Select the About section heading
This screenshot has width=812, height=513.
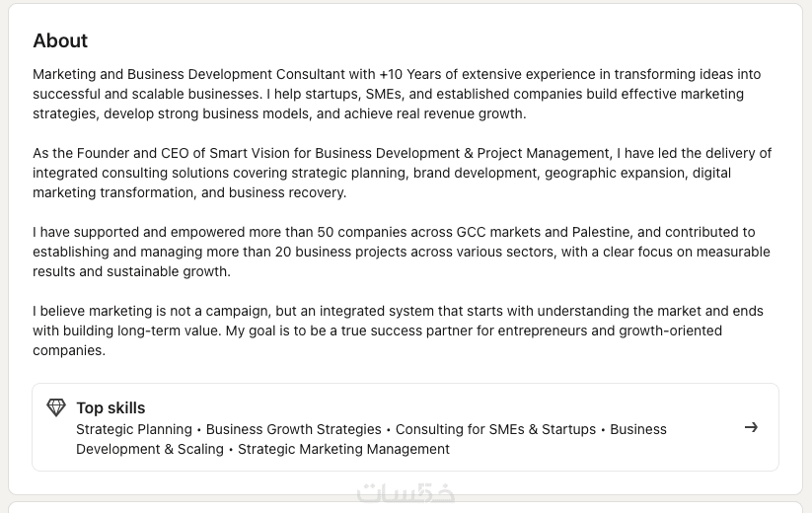pyautogui.click(x=60, y=40)
